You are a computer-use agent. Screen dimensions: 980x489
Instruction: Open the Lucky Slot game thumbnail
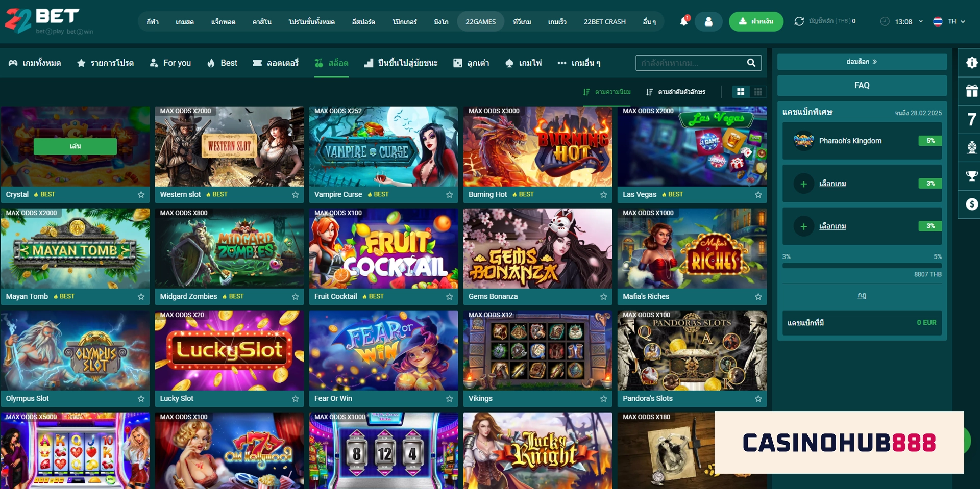[229, 350]
